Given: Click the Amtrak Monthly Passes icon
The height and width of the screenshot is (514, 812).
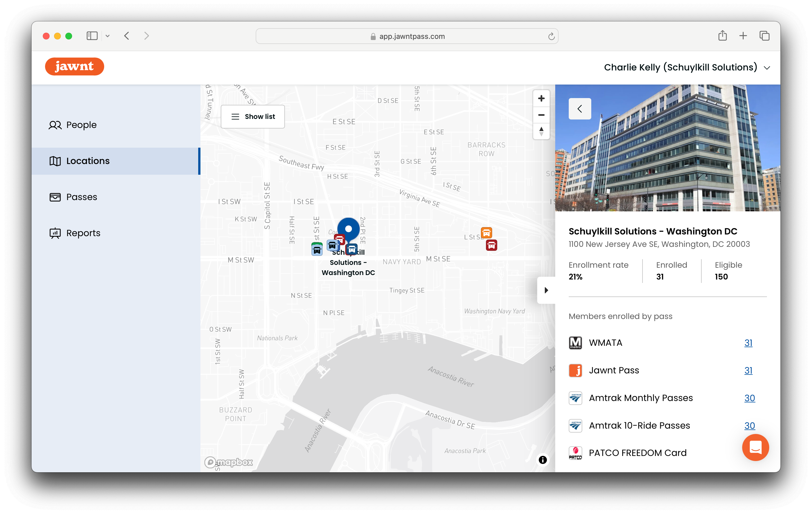Looking at the screenshot, I should pyautogui.click(x=575, y=398).
